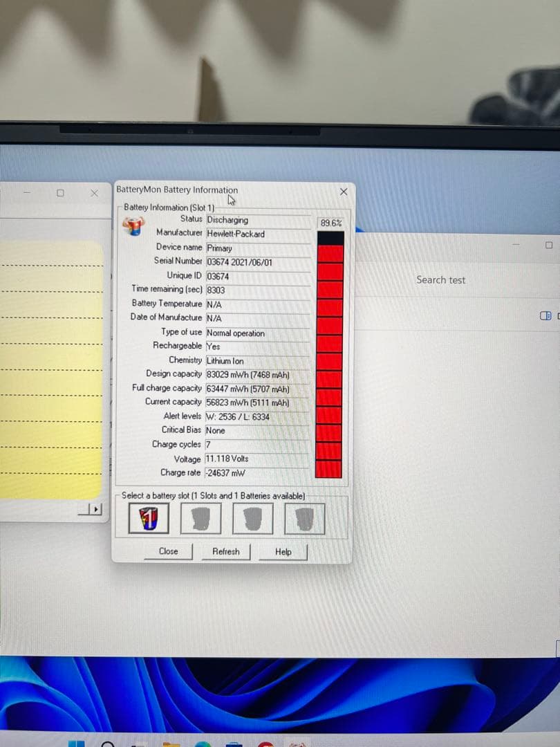Image resolution: width=560 pixels, height=747 pixels.
Task: Click the Critical Bias value None
Action: [258, 431]
